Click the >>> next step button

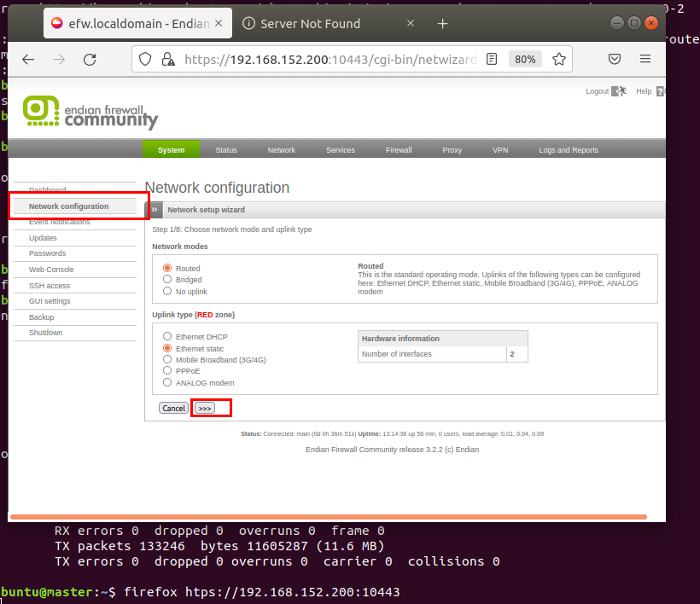(x=205, y=408)
